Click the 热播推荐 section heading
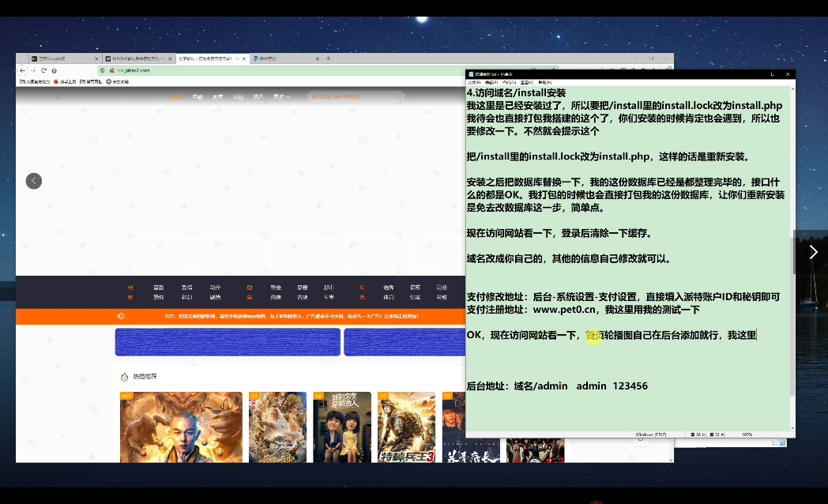 pos(145,377)
